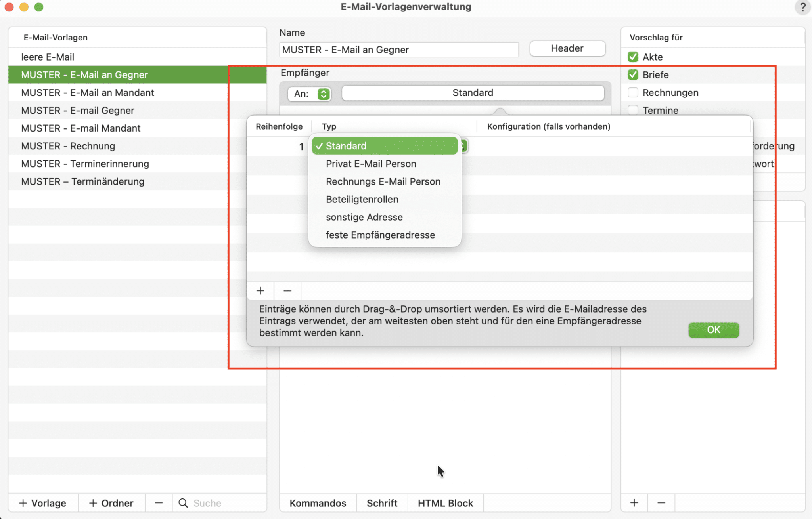Click the help question mark icon
The image size is (812, 519).
[x=802, y=7]
